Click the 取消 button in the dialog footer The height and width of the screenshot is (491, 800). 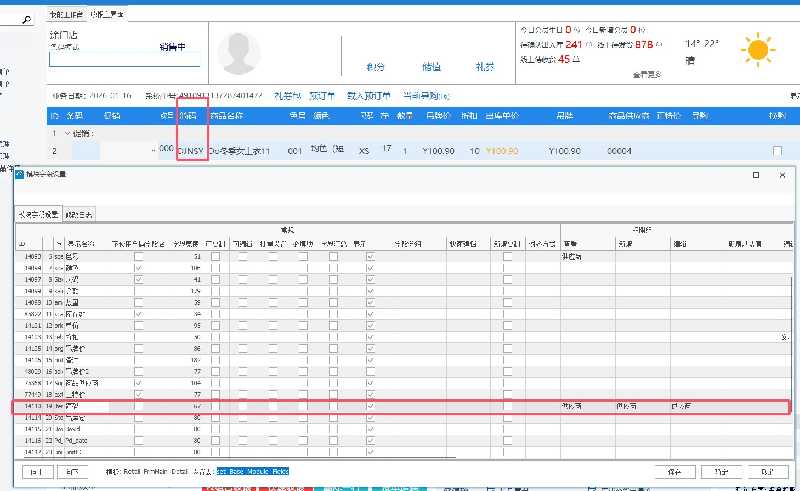[x=767, y=471]
